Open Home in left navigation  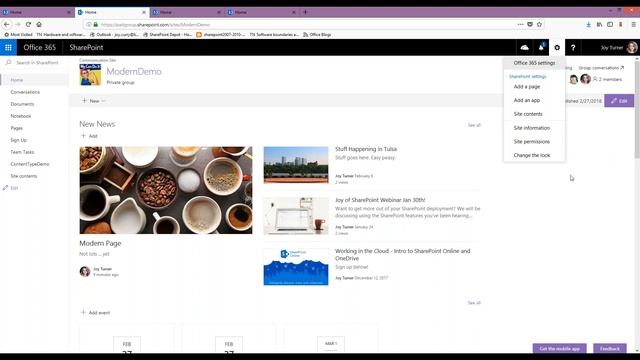coord(17,80)
